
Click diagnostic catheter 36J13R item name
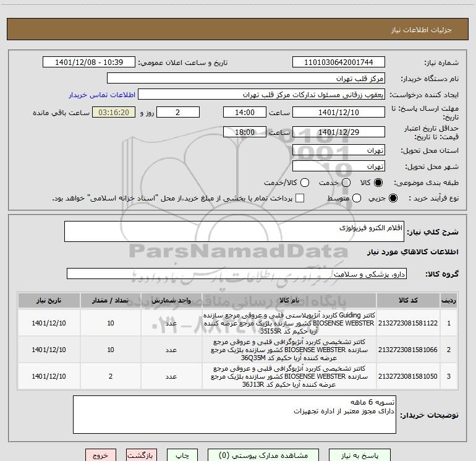[289, 376]
